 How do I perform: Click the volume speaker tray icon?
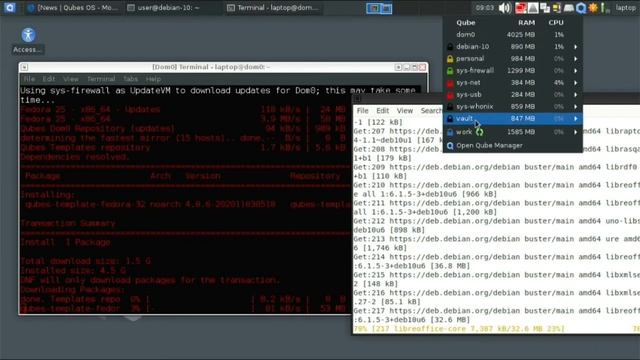pyautogui.click(x=505, y=8)
